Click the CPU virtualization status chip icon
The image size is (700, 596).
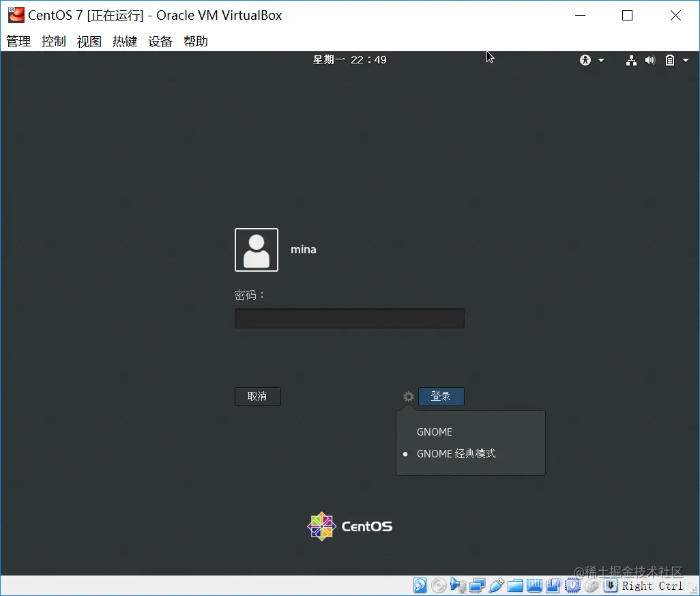[x=573, y=585]
